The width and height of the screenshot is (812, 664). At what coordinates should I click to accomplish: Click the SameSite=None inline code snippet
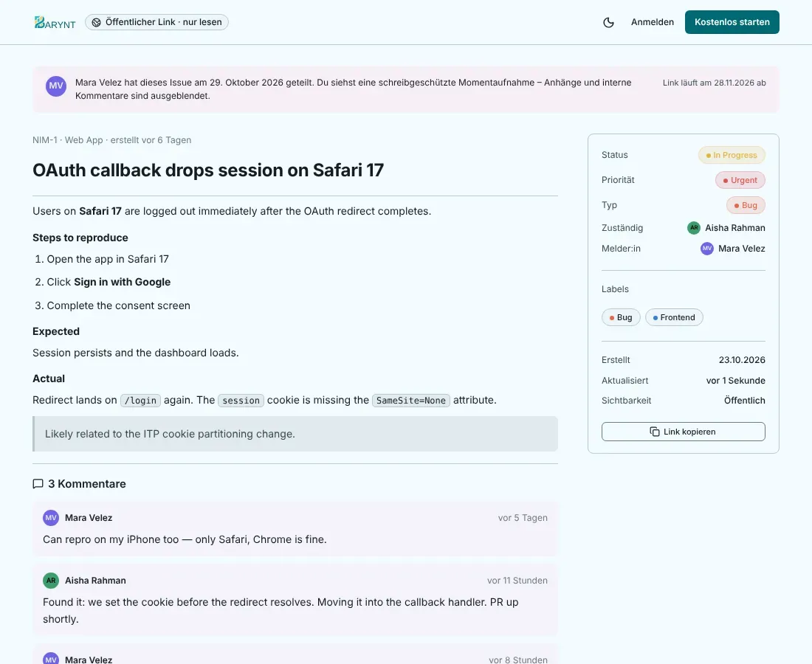coord(410,401)
